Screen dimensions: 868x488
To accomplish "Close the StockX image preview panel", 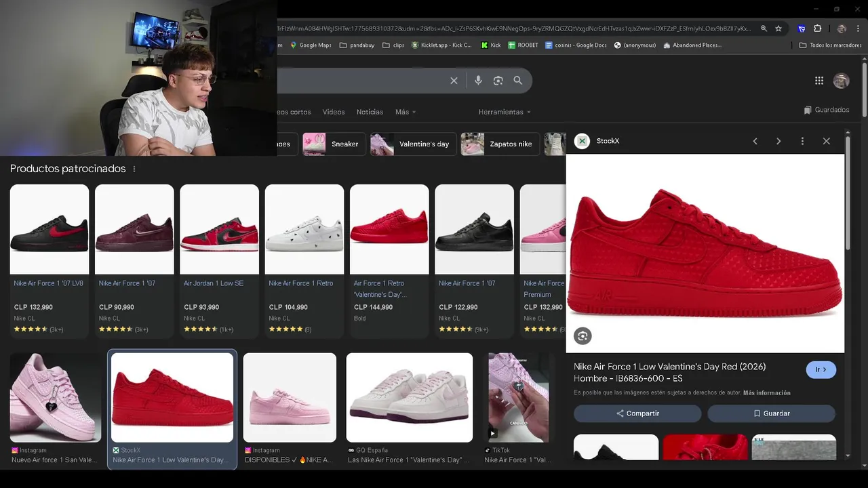I will point(826,141).
